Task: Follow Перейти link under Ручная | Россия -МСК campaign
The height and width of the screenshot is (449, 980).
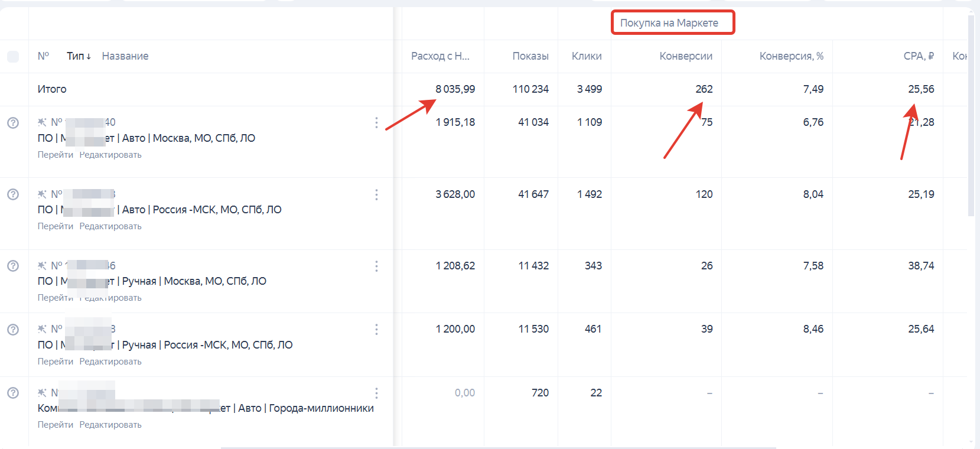Action: click(x=56, y=362)
